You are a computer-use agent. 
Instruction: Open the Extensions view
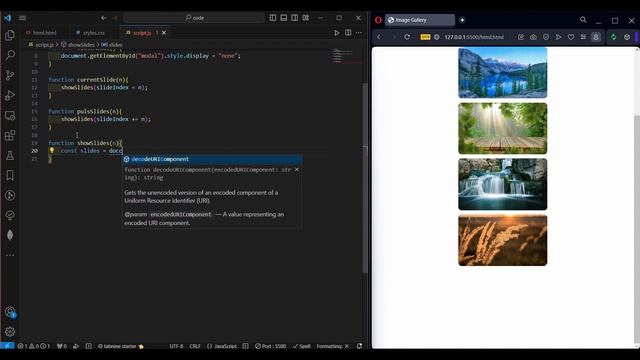coord(10,135)
